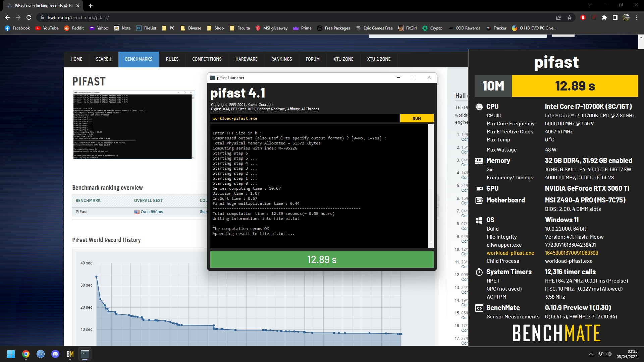Open the 7sec 950ms overall best link
The height and width of the screenshot is (362, 644).
(152, 212)
